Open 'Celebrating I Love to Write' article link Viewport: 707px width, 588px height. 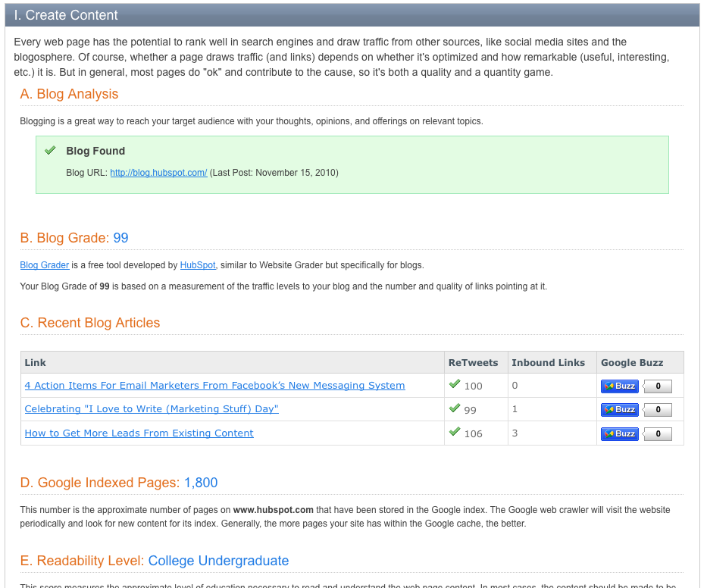(152, 409)
